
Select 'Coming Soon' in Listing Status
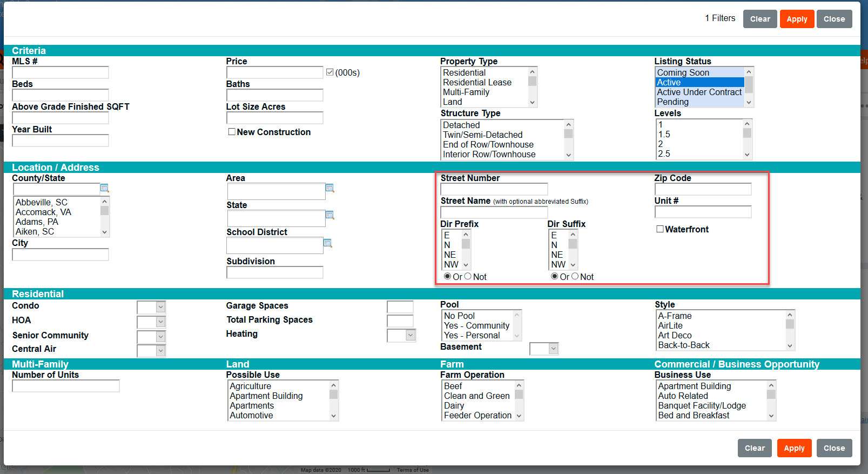[700, 72]
